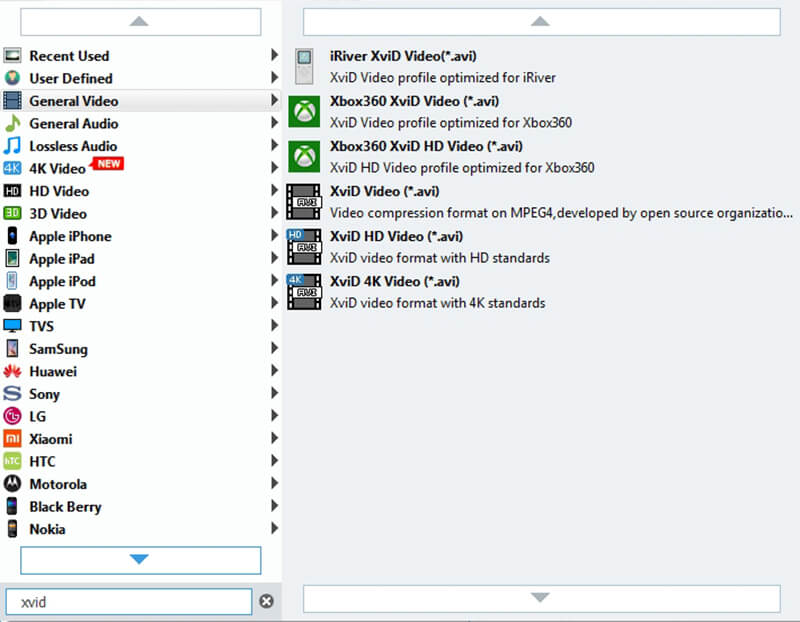
Task: Select the General Audio note icon
Action: point(11,123)
